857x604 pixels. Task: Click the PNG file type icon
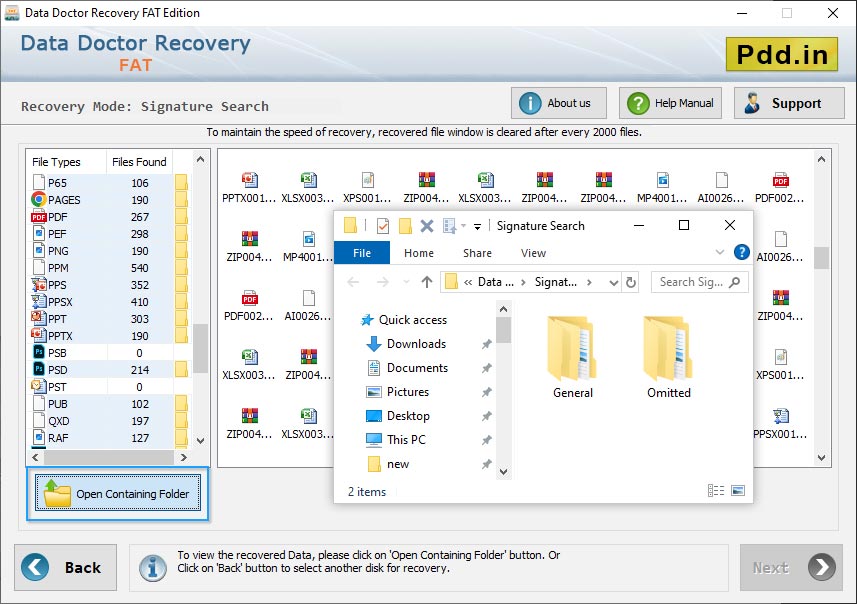coord(39,250)
